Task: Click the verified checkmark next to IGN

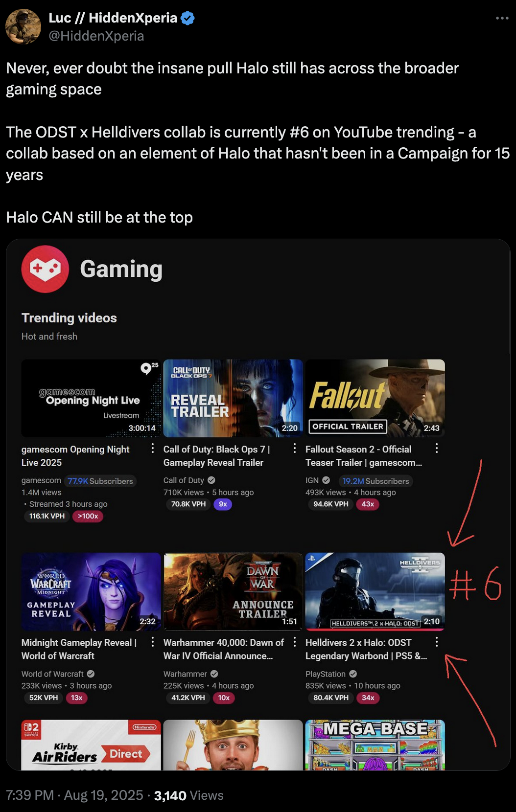Action: (326, 480)
